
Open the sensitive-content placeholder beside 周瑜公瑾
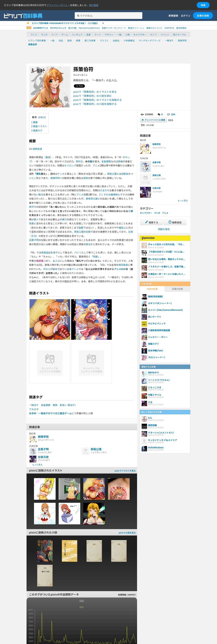coord(145,179)
